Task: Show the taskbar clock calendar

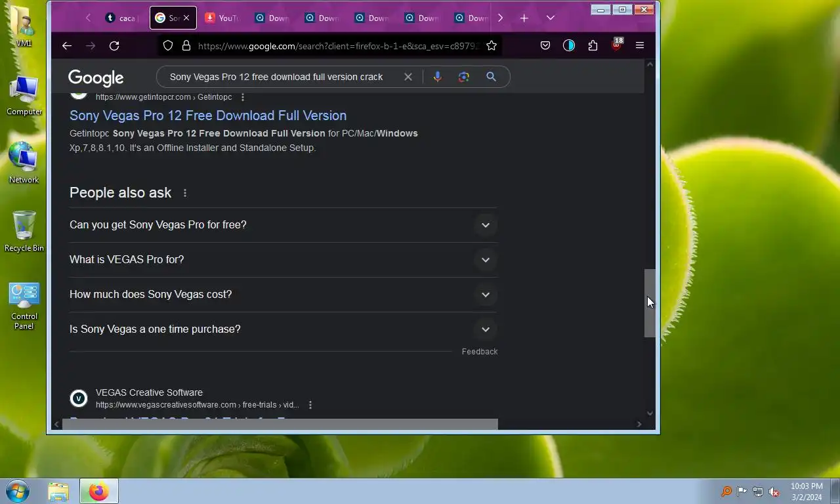Action: pos(807,492)
